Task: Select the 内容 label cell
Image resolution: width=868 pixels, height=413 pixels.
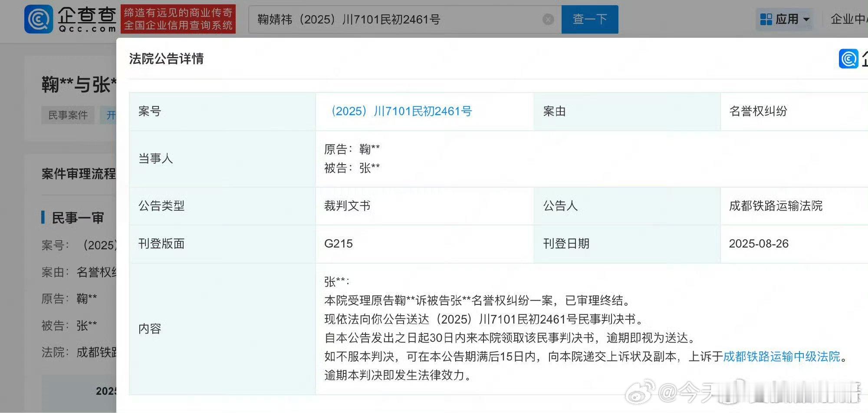Action: [x=222, y=329]
